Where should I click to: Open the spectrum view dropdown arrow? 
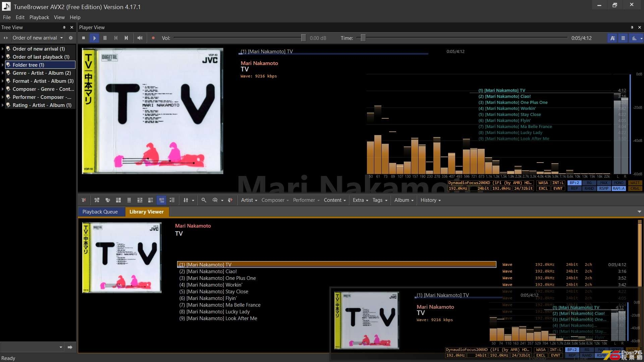click(x=641, y=39)
